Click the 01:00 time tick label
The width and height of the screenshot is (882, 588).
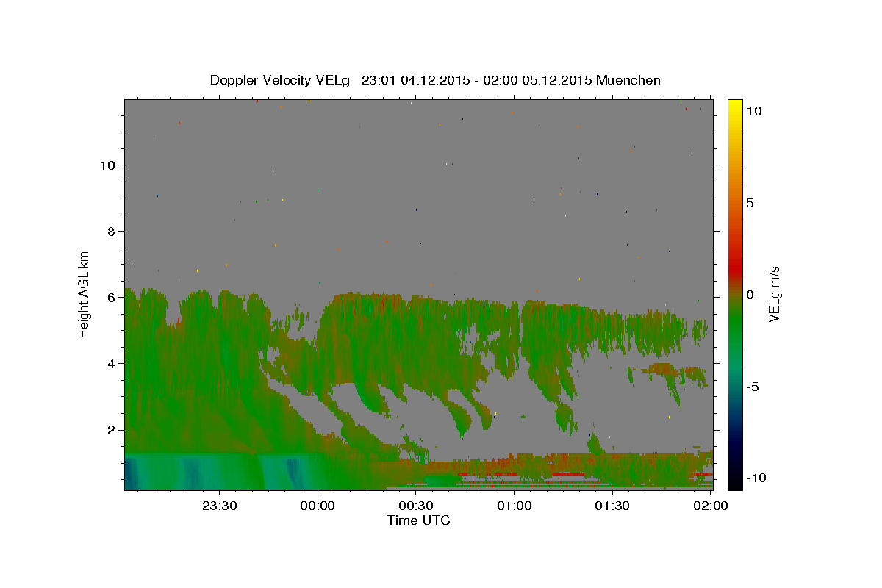(514, 506)
